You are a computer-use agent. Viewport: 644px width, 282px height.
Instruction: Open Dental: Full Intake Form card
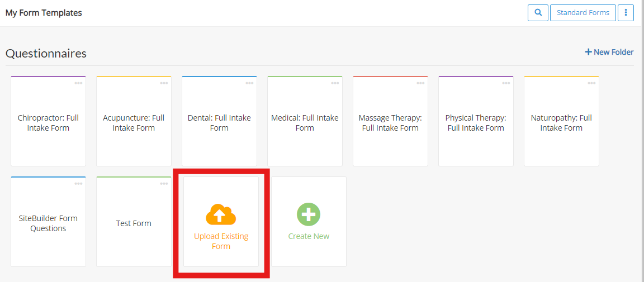click(219, 123)
